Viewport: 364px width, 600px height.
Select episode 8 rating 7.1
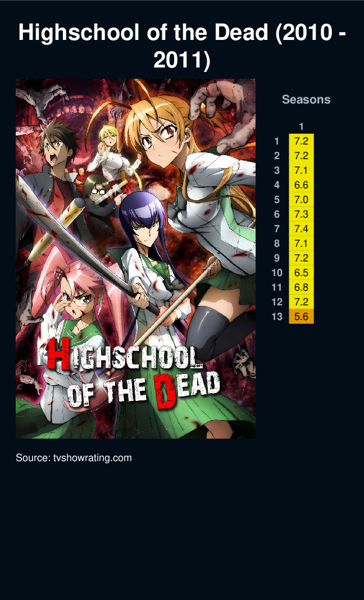[301, 243]
